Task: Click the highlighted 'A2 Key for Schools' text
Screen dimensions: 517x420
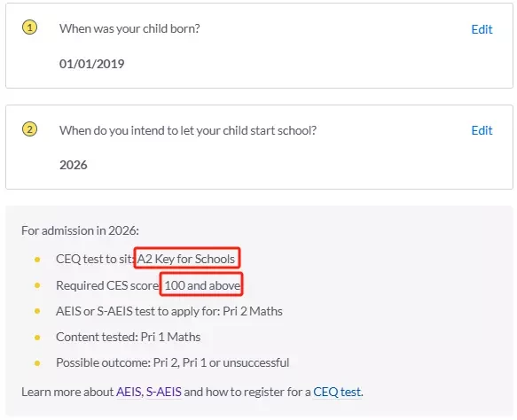Action: pos(186,259)
